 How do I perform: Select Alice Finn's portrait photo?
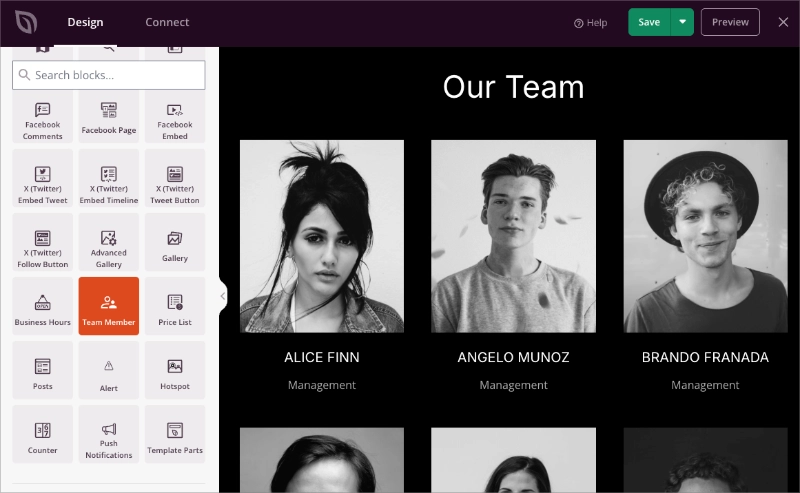[322, 236]
